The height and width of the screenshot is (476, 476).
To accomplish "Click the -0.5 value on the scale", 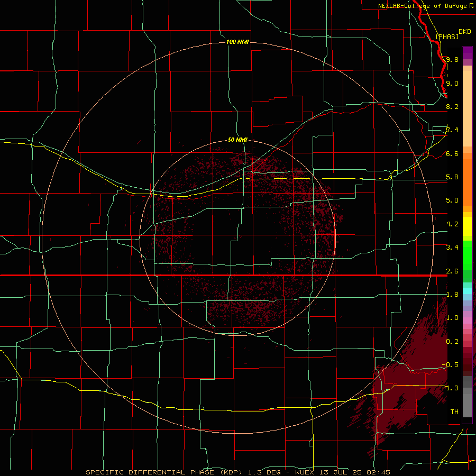I will pos(450,364).
